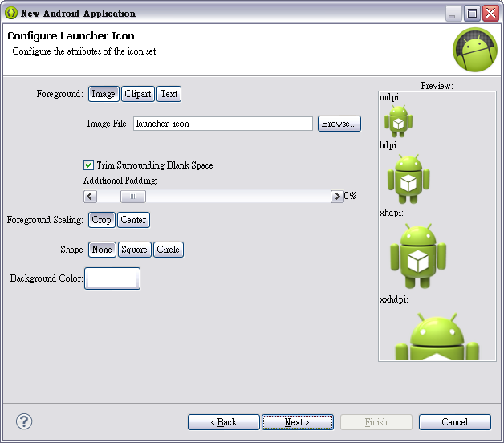Open the Background Color picker swatch
The image size is (504, 443).
click(112, 278)
